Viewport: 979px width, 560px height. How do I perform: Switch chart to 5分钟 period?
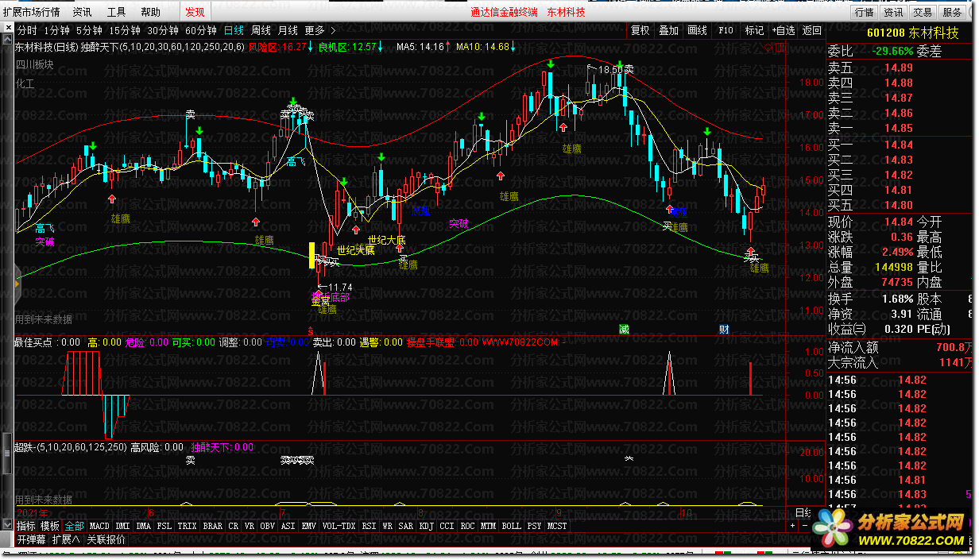pyautogui.click(x=90, y=31)
